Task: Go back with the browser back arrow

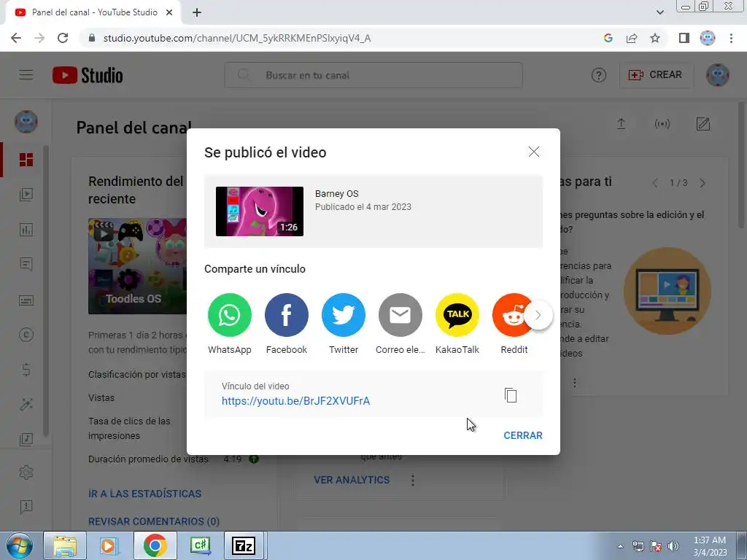Action: pyautogui.click(x=16, y=38)
